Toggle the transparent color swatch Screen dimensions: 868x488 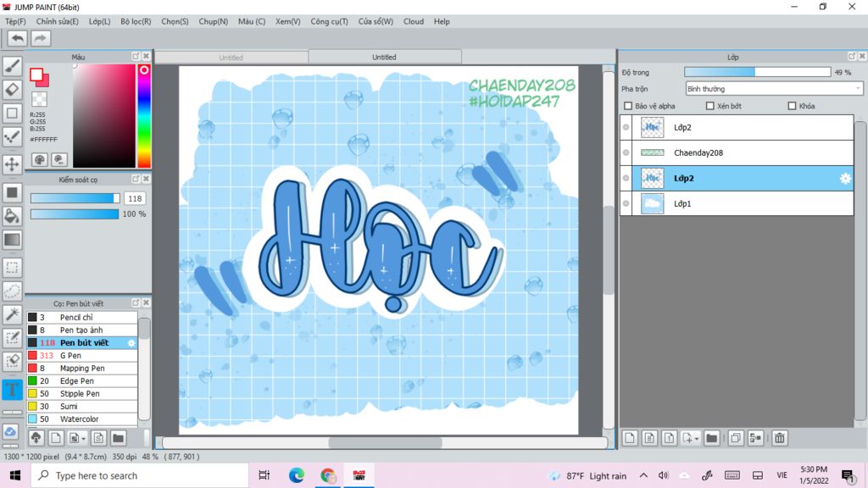coord(39,99)
